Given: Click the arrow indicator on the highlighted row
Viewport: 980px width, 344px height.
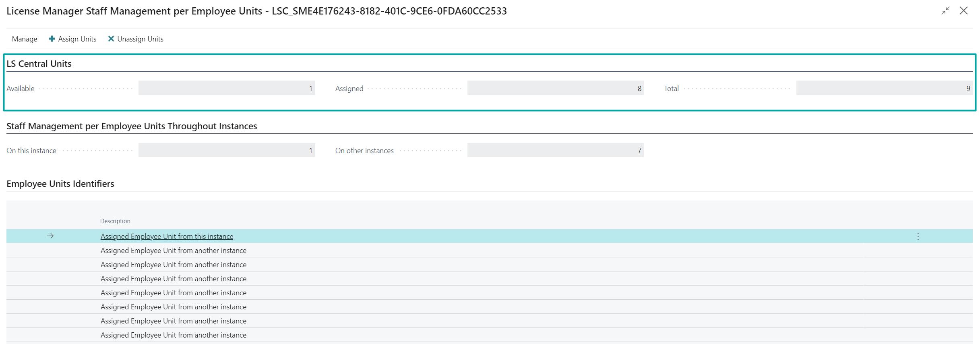Looking at the screenshot, I should pos(50,236).
